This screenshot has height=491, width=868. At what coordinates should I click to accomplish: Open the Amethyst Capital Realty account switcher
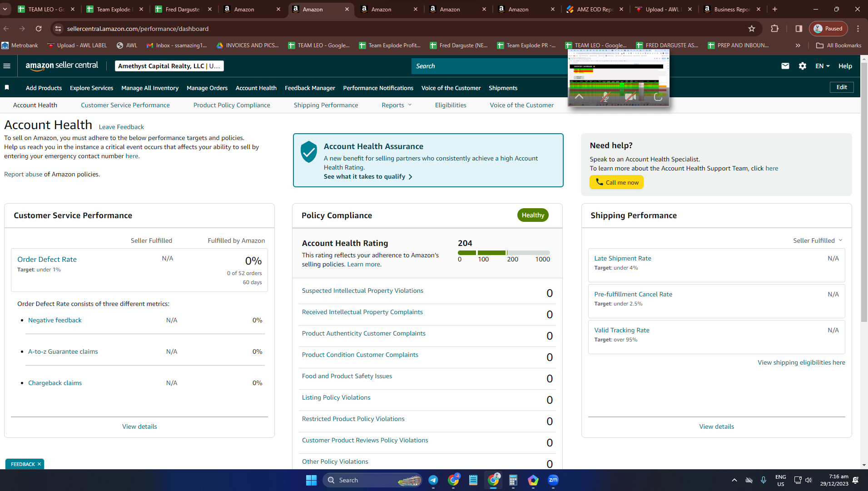click(169, 66)
